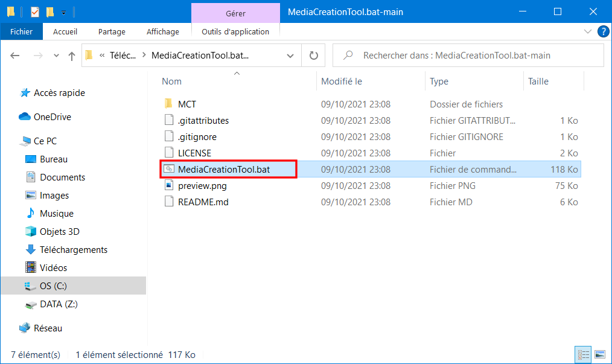
Task: Switch to large icons view in status bar
Action: tap(600, 354)
